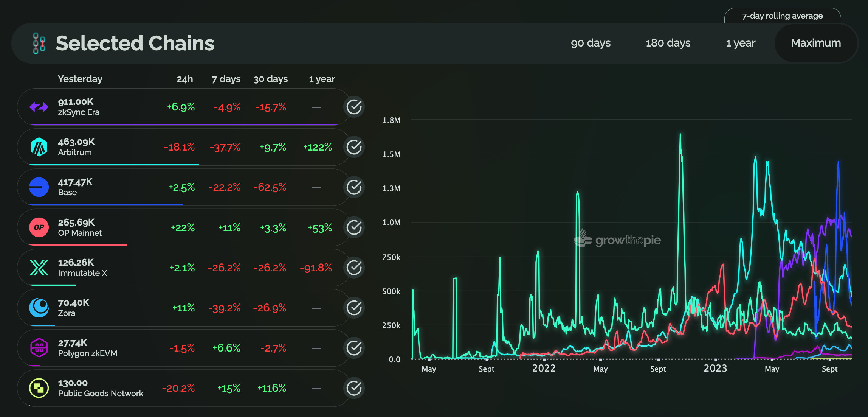
Task: Switch the timespan to 90 days
Action: (x=591, y=43)
